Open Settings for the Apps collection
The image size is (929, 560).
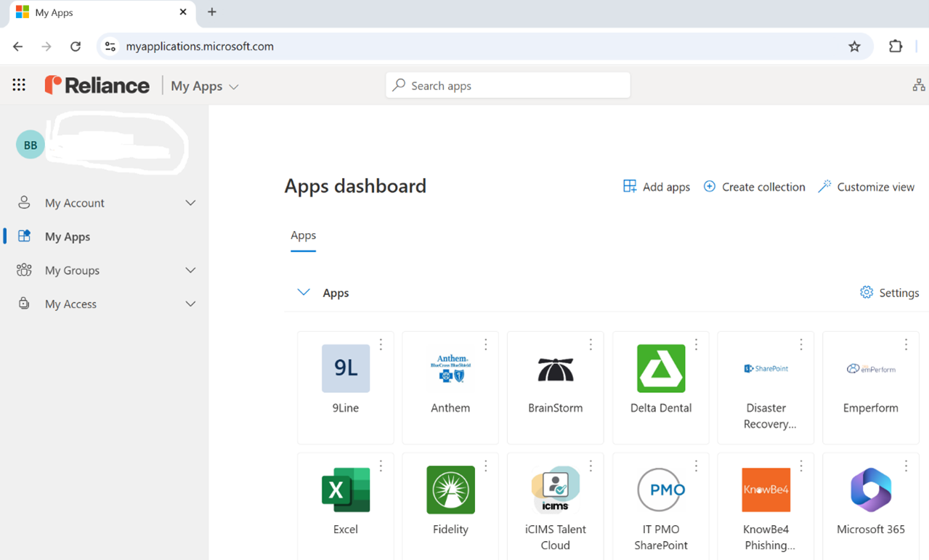889,293
